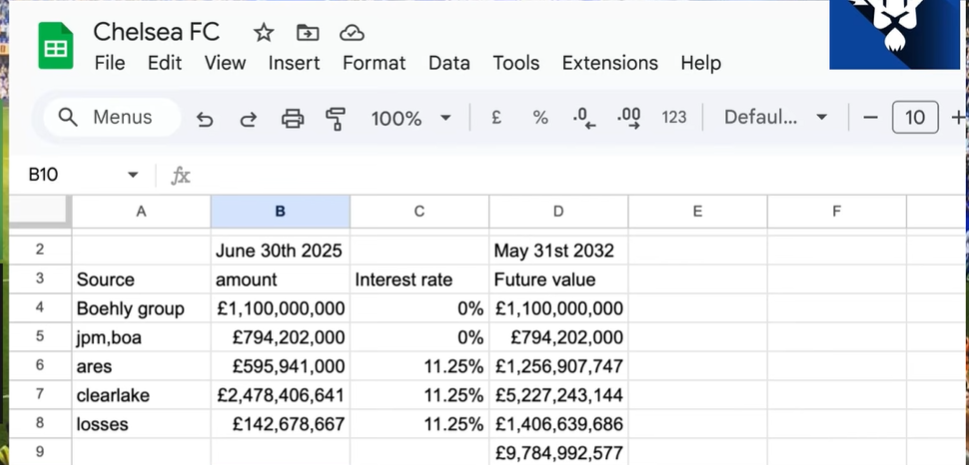Screen dimensions: 969x465
Task: Open the Format menu
Action: pos(374,63)
